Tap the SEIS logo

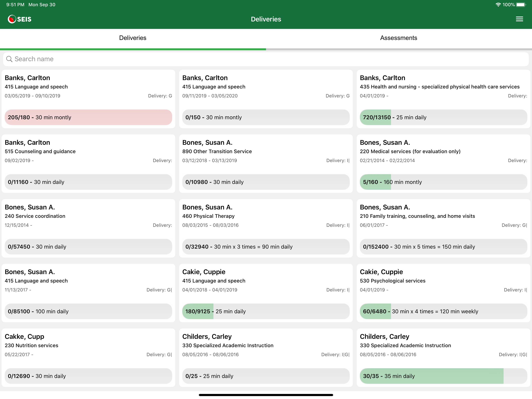pyautogui.click(x=19, y=19)
